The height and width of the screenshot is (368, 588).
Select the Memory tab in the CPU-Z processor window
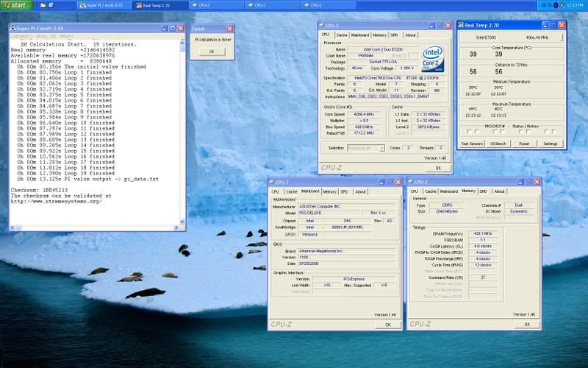coord(379,35)
